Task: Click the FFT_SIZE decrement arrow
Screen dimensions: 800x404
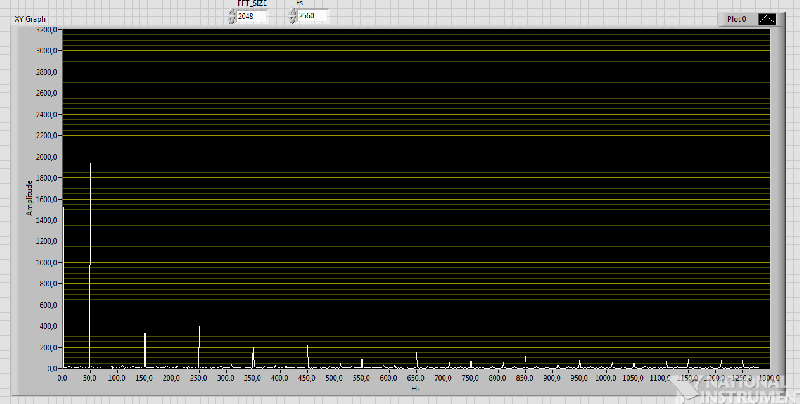Action: pos(232,19)
